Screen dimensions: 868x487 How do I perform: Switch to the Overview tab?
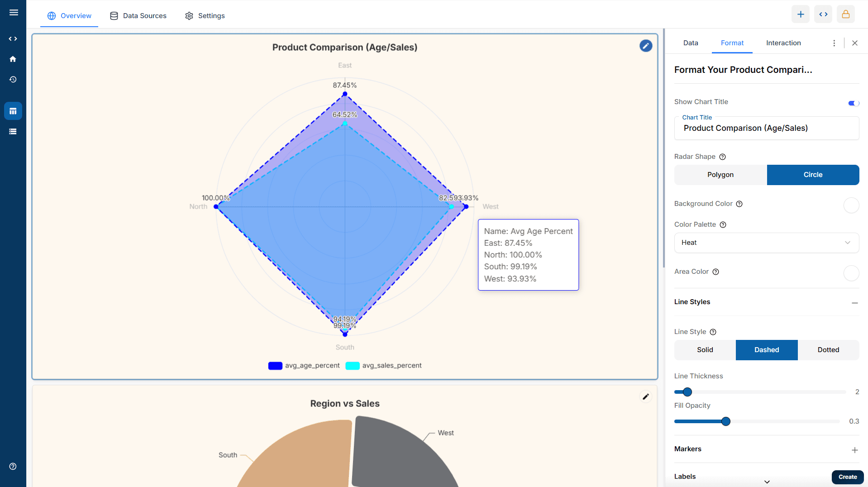click(x=69, y=16)
